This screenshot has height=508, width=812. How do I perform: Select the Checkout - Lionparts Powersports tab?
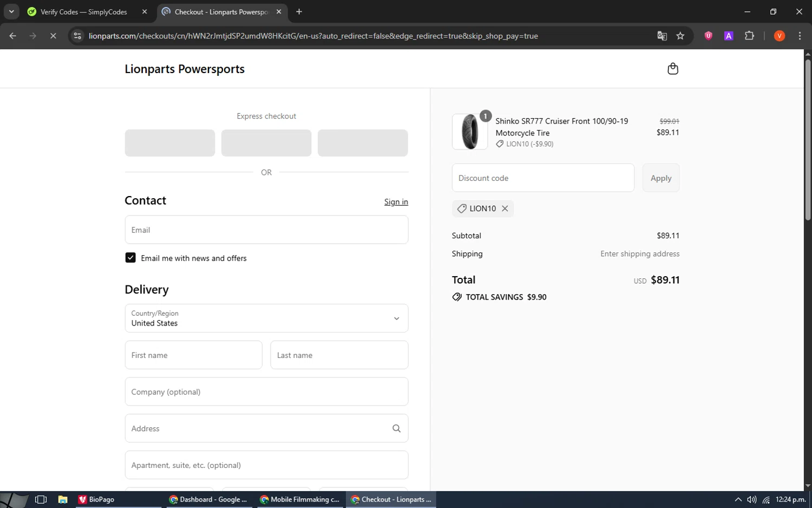coord(222,11)
